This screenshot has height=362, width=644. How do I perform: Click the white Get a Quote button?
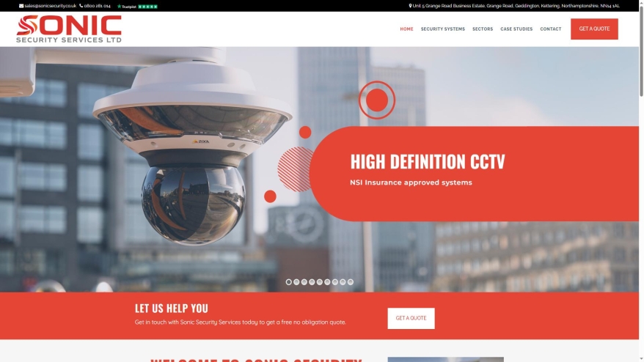click(411, 318)
